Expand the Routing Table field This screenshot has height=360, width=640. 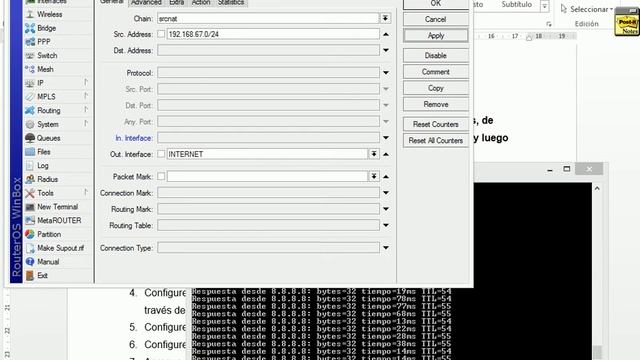pos(386,225)
